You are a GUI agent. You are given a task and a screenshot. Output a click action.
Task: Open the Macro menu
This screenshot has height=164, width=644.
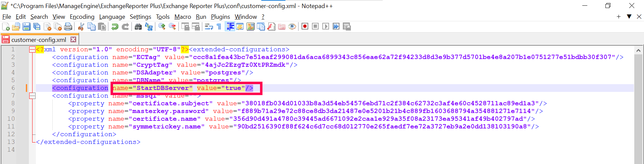coord(182,17)
